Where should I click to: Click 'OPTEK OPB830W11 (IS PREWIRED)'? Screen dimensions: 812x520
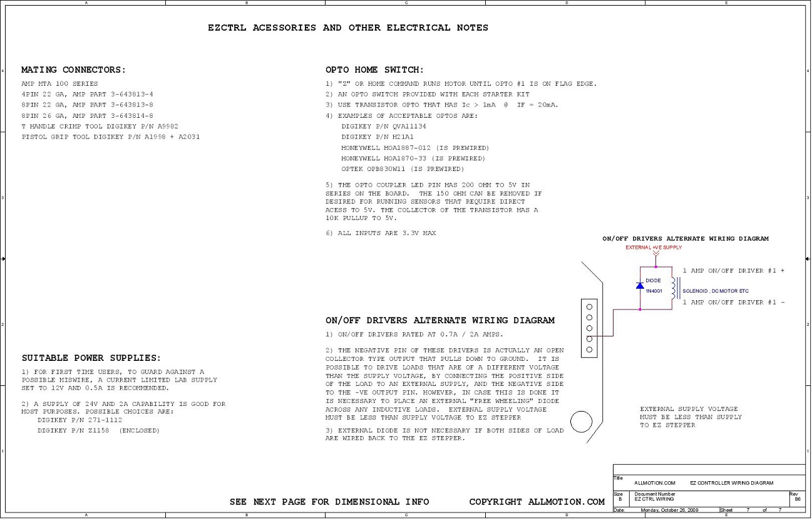pyautogui.click(x=403, y=169)
